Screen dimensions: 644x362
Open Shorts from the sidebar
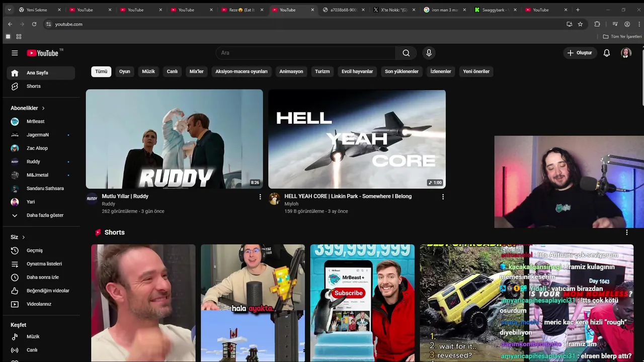pyautogui.click(x=41, y=86)
